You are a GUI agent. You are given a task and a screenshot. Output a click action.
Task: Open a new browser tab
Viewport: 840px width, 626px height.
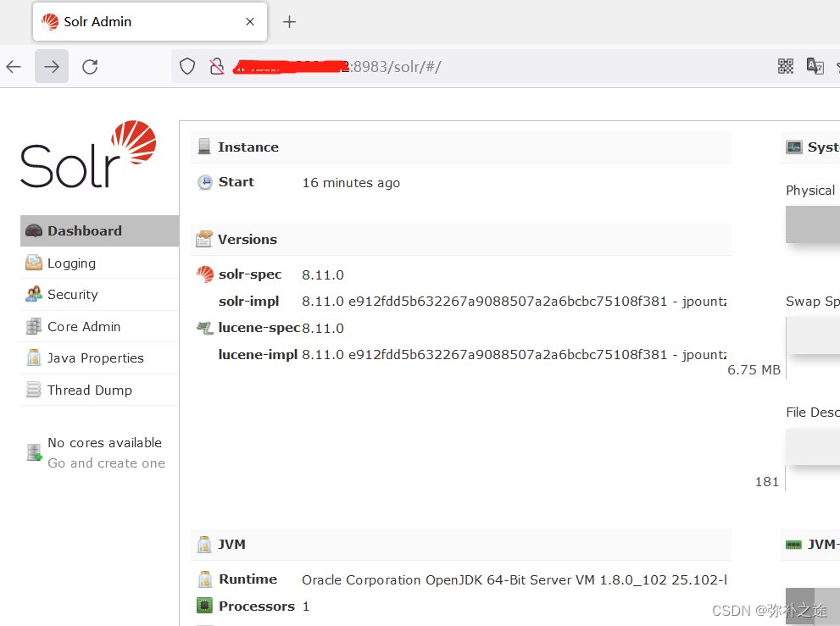point(289,22)
